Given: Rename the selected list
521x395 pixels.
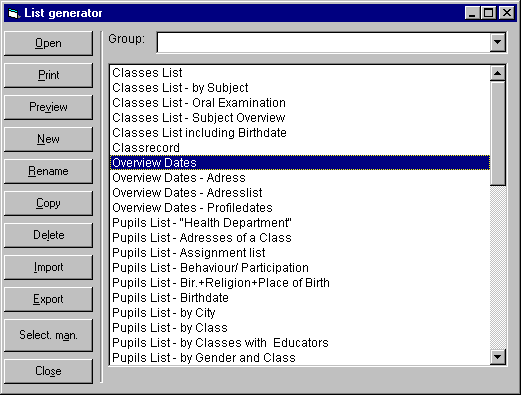Looking at the screenshot, I should 48,171.
